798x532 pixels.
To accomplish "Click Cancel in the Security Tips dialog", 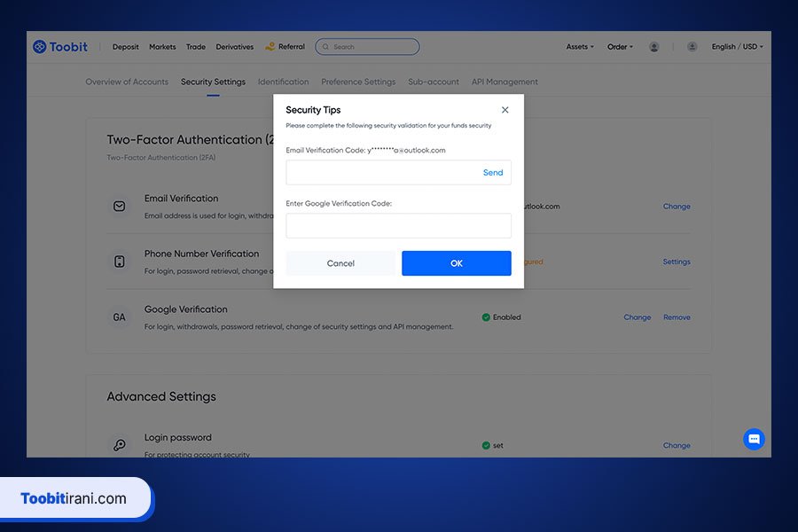I will [340, 263].
